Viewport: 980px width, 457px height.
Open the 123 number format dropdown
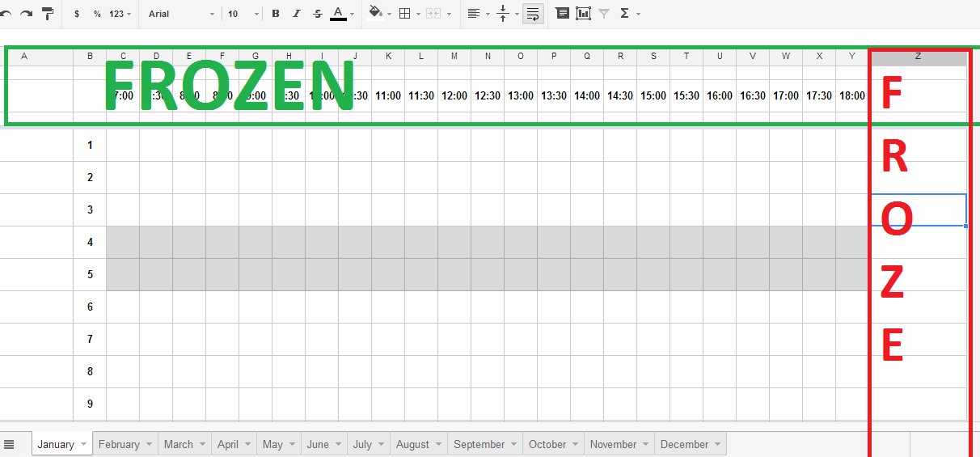pos(120,14)
